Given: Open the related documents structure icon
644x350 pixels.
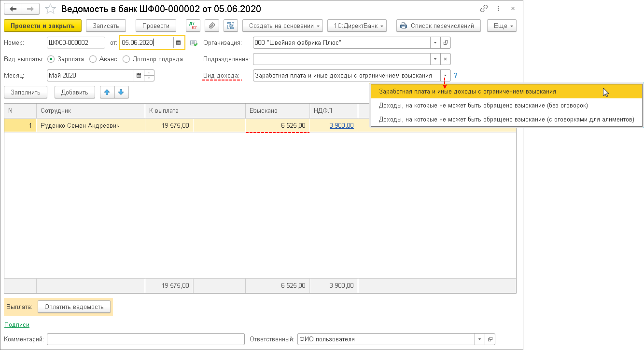Looking at the screenshot, I should [231, 26].
